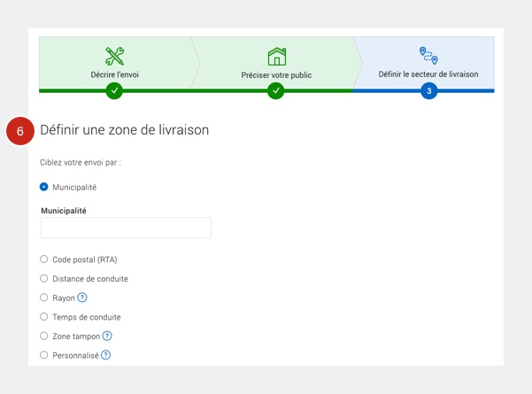Click the map pins route icon
Screen dimensions: 532x394
(x=428, y=56)
